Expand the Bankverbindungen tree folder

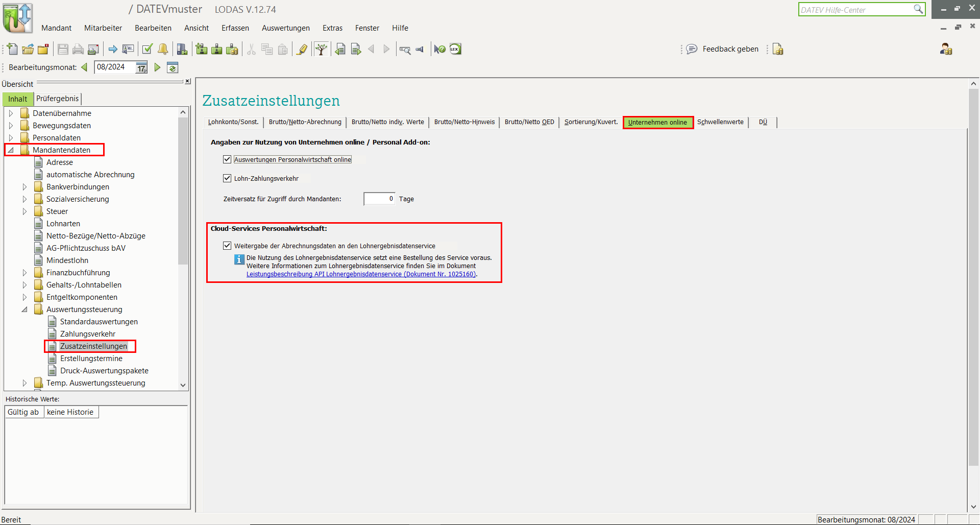click(x=24, y=187)
